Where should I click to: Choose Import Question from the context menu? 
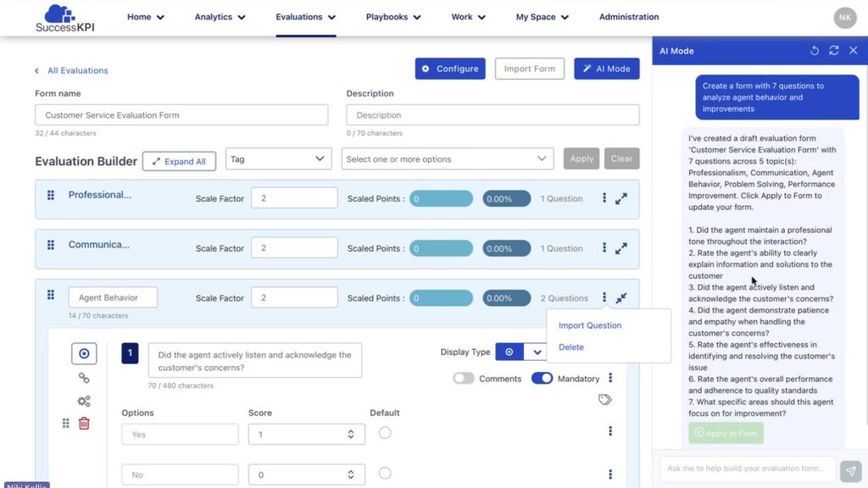pyautogui.click(x=590, y=325)
